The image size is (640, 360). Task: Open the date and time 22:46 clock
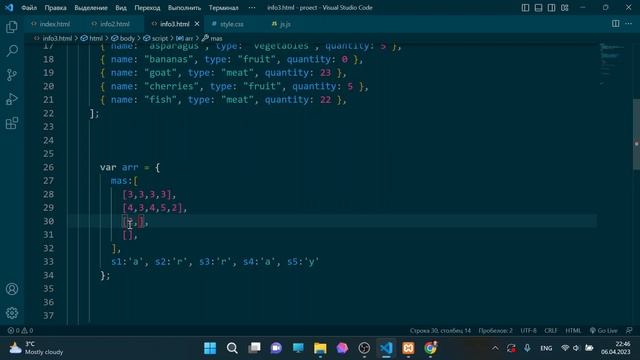616,348
